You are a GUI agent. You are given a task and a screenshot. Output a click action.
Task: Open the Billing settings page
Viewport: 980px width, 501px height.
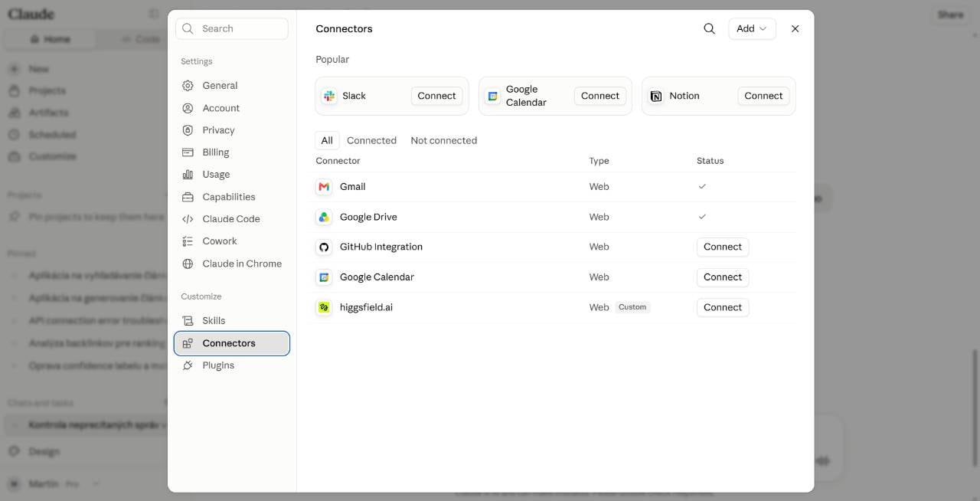231,152
